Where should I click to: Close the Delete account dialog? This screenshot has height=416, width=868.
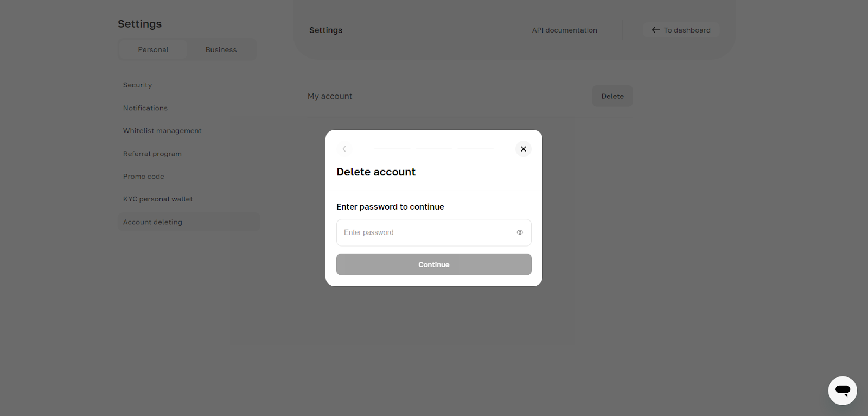[523, 149]
